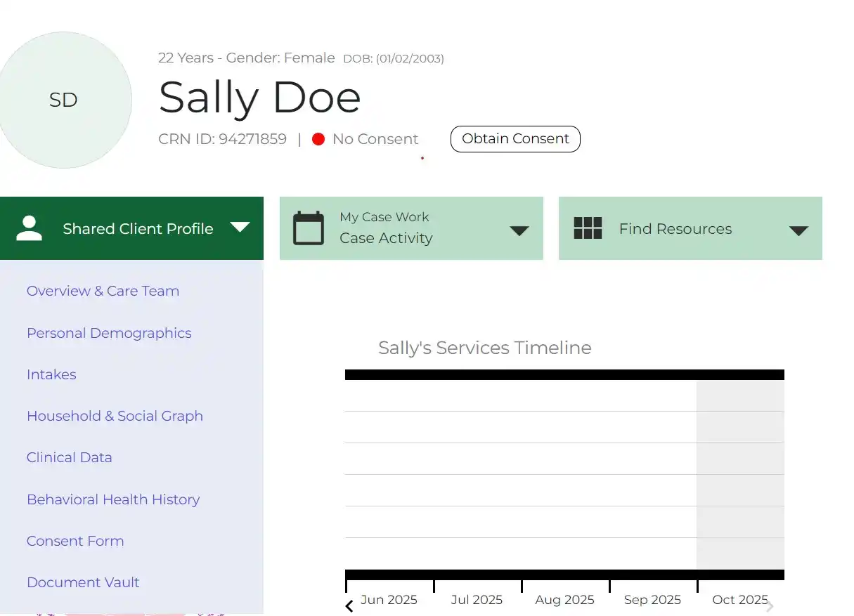Open Behavioral Health History
854x616 pixels.
point(113,499)
